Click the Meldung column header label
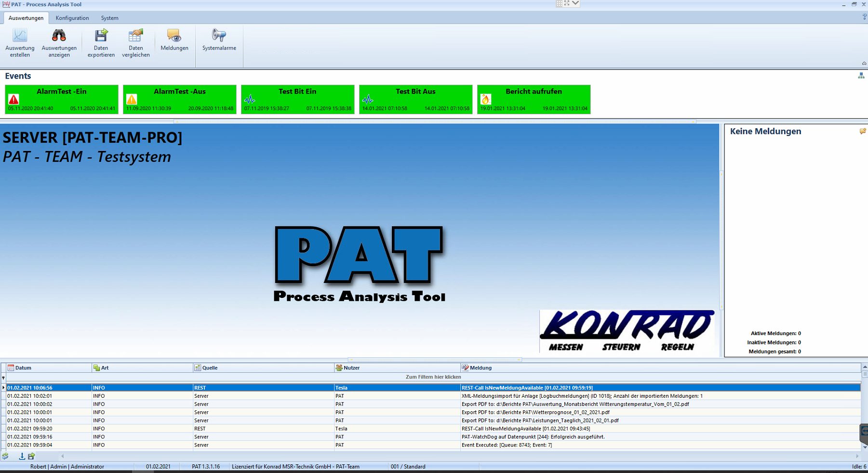 tap(481, 368)
